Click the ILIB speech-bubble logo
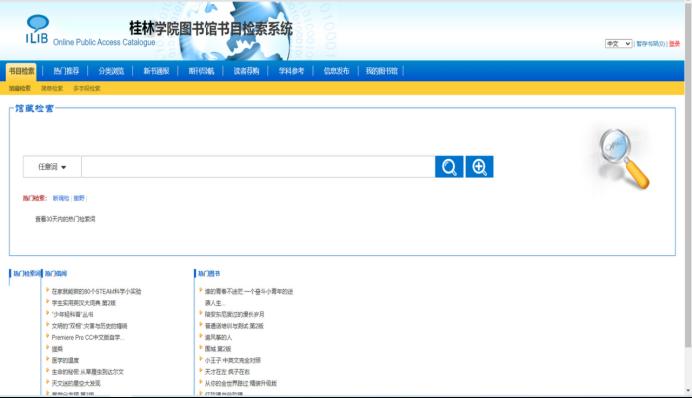692x398 pixels. tap(37, 29)
